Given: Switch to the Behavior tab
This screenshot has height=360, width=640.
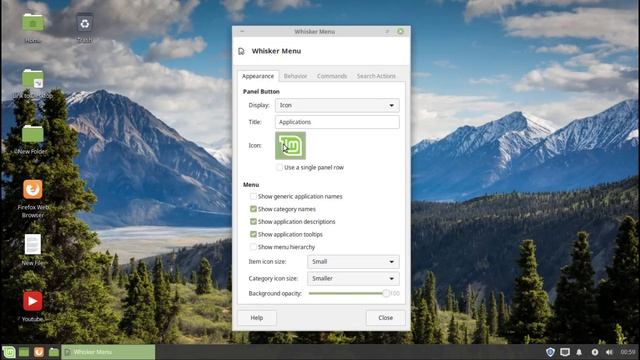Looking at the screenshot, I should click(x=296, y=76).
